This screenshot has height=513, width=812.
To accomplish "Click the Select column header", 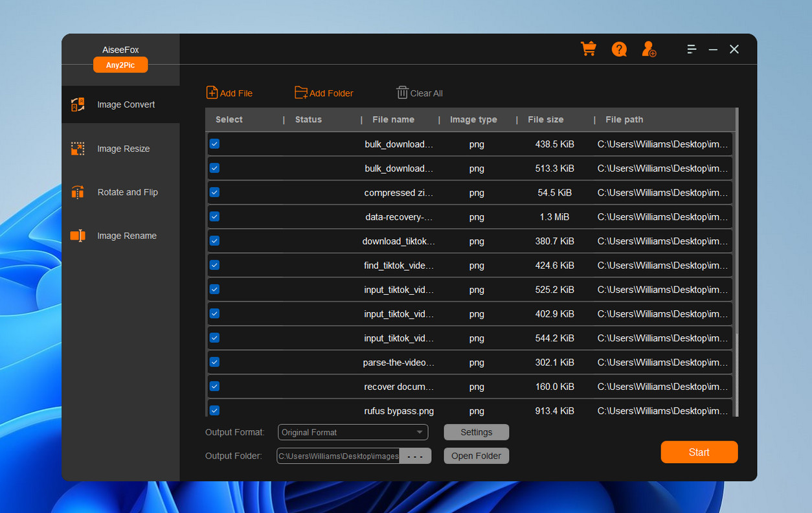I will pos(229,120).
